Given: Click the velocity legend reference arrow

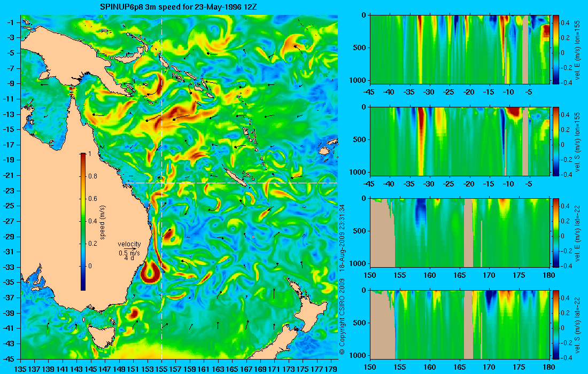Looking at the screenshot, I should click(130, 248).
